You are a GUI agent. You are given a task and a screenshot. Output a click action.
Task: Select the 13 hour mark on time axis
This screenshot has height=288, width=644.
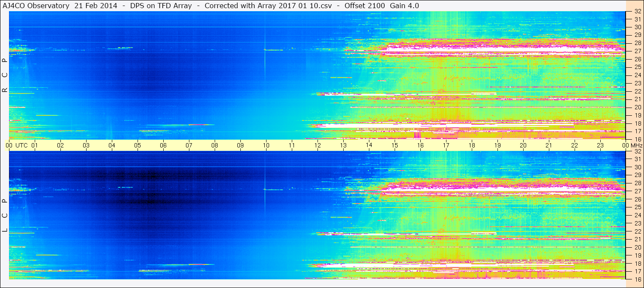click(343, 145)
